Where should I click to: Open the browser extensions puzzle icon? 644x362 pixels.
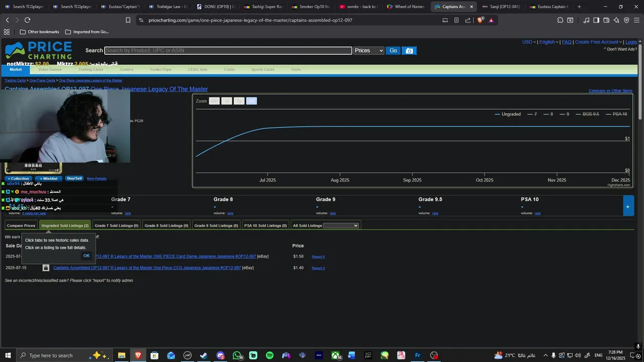[x=560, y=20]
